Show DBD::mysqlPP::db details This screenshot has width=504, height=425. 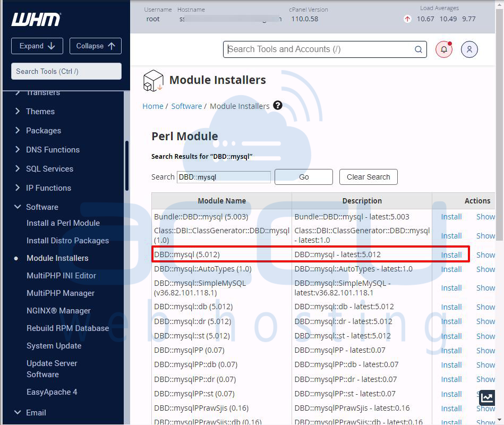click(485, 365)
